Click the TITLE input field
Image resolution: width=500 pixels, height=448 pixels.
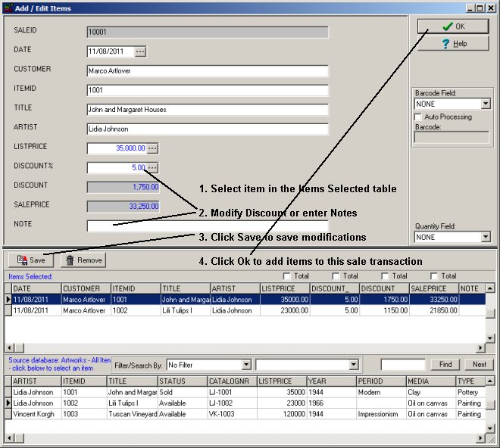pos(208,110)
